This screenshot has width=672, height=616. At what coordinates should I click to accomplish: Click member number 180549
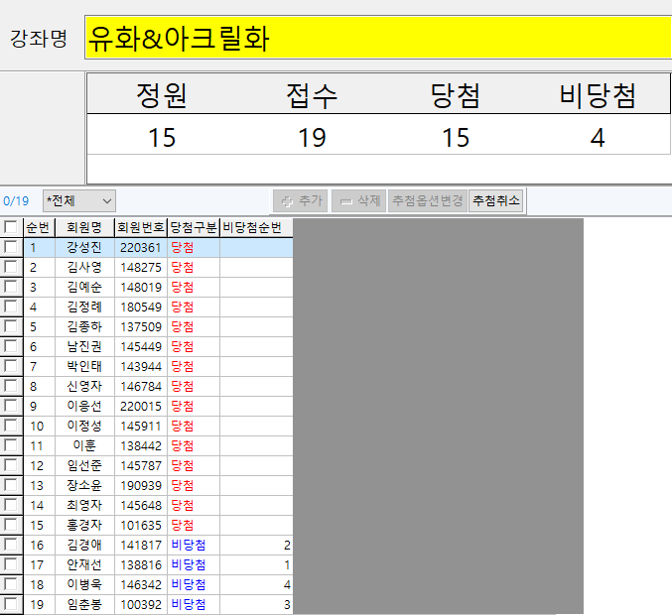[x=141, y=307]
